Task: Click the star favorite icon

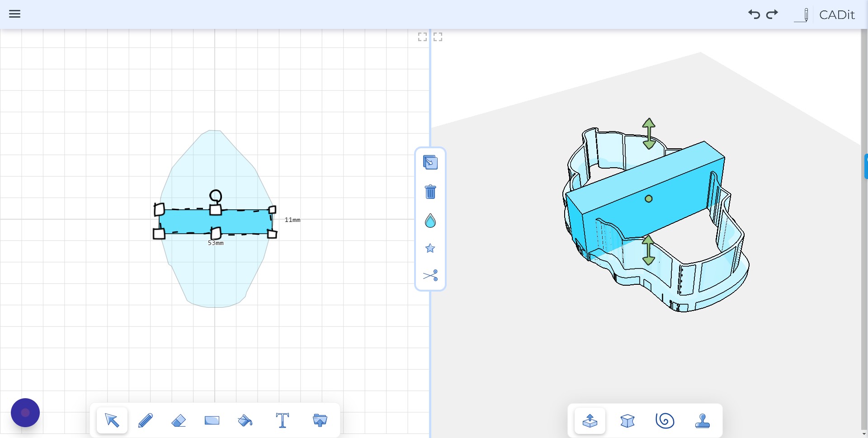Action: (x=430, y=248)
